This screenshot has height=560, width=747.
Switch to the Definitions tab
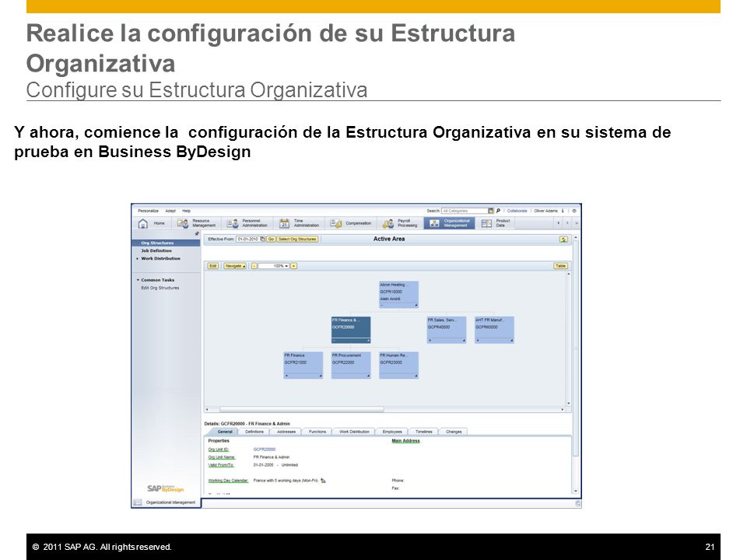(254, 432)
